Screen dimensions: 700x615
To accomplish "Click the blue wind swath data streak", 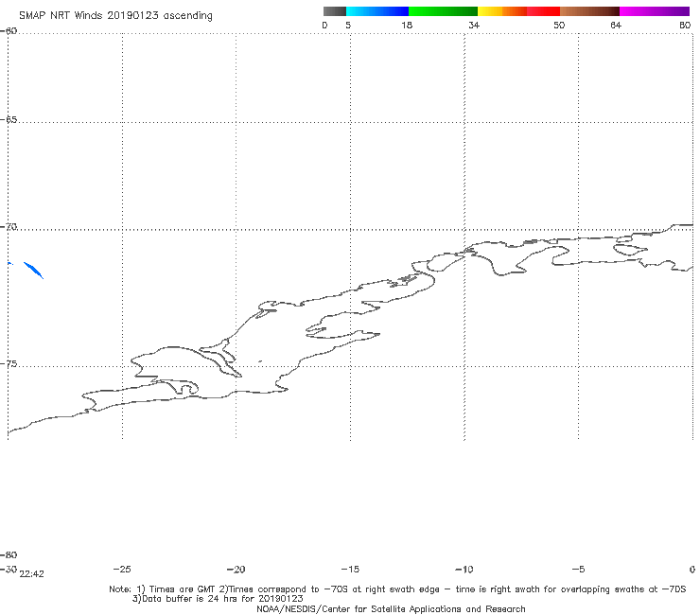I will click(x=33, y=271).
